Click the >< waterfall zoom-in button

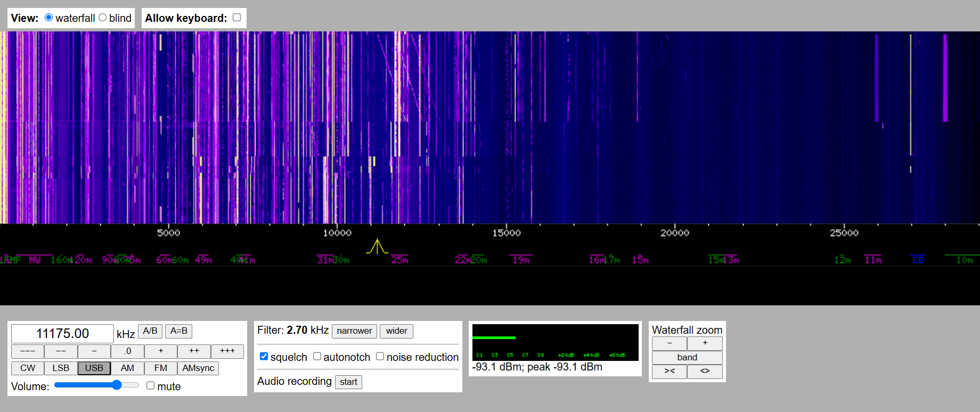coord(669,372)
